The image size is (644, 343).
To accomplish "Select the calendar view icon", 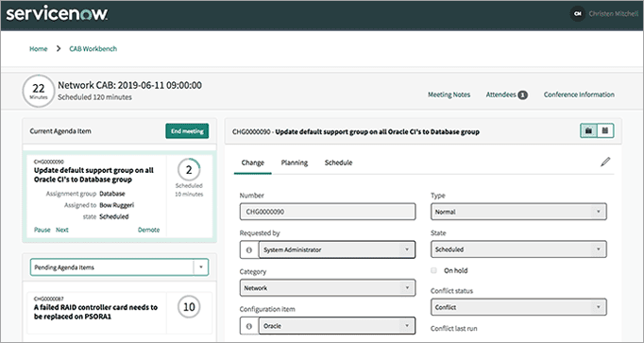I will coord(605,130).
